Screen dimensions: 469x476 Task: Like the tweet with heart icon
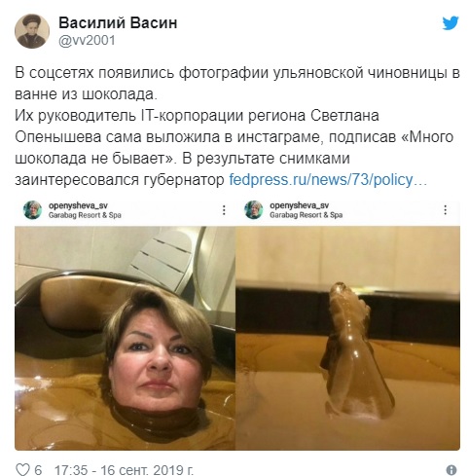pyautogui.click(x=22, y=469)
